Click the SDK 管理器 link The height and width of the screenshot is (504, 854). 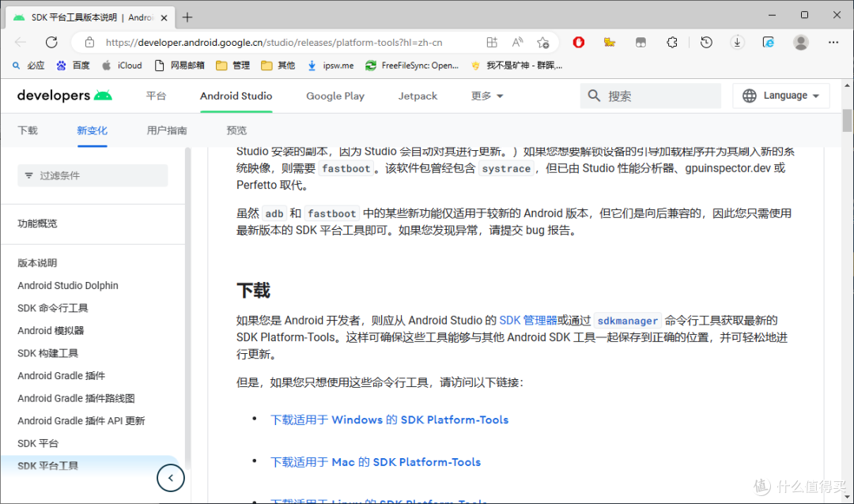coord(527,321)
